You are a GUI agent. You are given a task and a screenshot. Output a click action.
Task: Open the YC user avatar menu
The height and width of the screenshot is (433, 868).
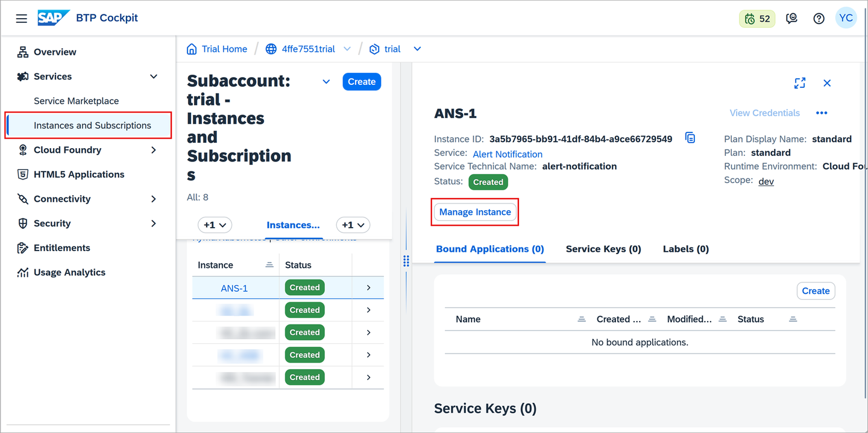pos(846,18)
